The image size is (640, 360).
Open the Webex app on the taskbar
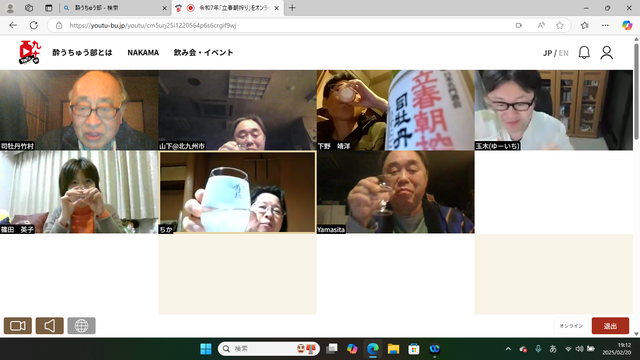[x=434, y=349]
